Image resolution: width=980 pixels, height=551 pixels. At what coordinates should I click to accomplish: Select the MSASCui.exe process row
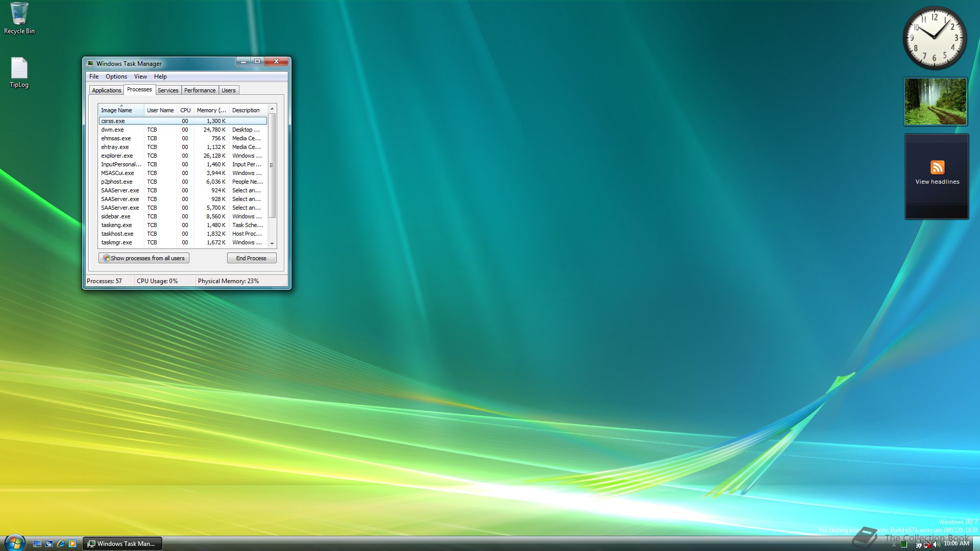click(183, 173)
